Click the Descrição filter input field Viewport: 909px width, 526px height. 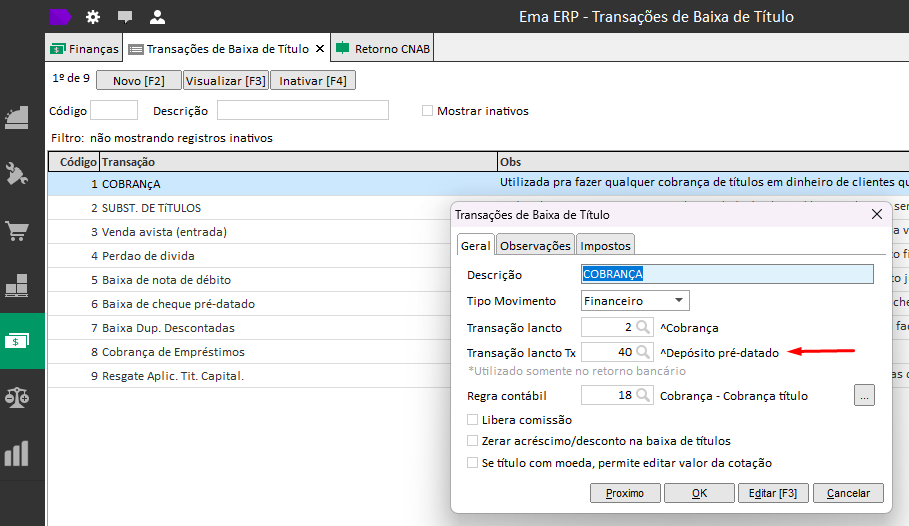pyautogui.click(x=303, y=110)
